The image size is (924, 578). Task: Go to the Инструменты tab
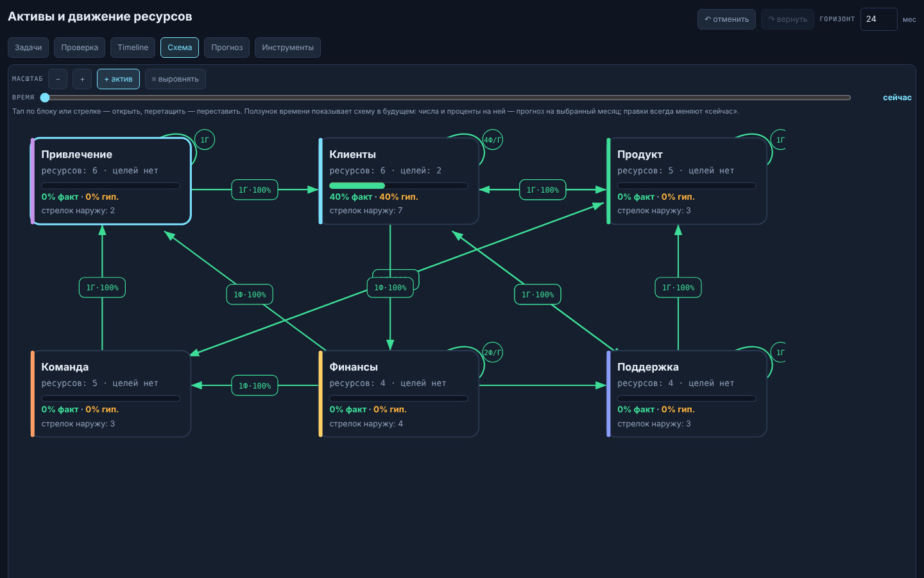click(x=287, y=48)
